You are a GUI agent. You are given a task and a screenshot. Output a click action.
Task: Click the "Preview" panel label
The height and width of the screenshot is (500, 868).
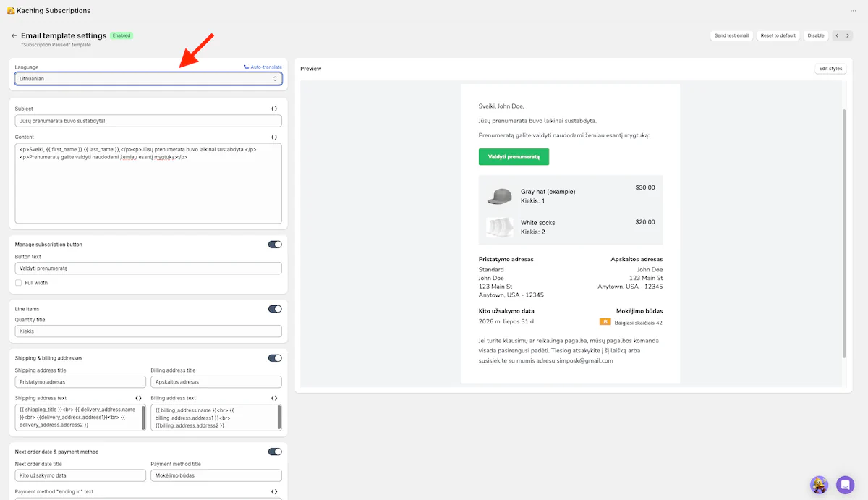click(311, 69)
